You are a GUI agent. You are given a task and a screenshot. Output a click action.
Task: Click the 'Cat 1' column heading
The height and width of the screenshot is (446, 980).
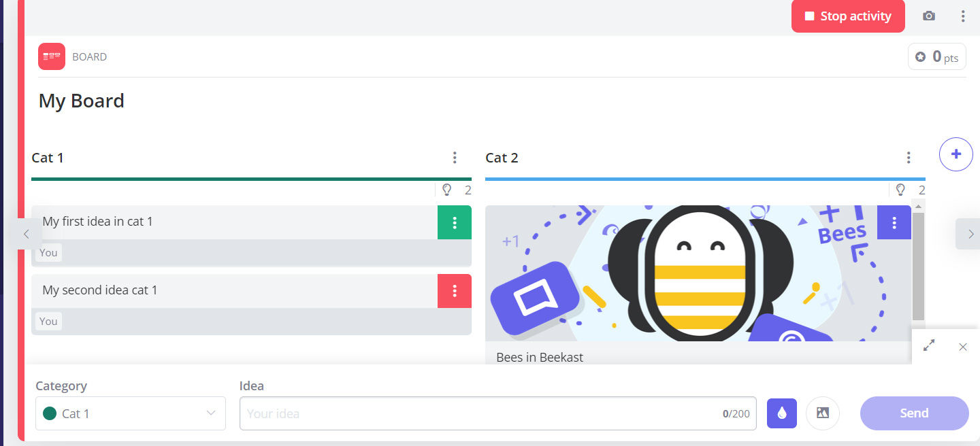tap(48, 158)
